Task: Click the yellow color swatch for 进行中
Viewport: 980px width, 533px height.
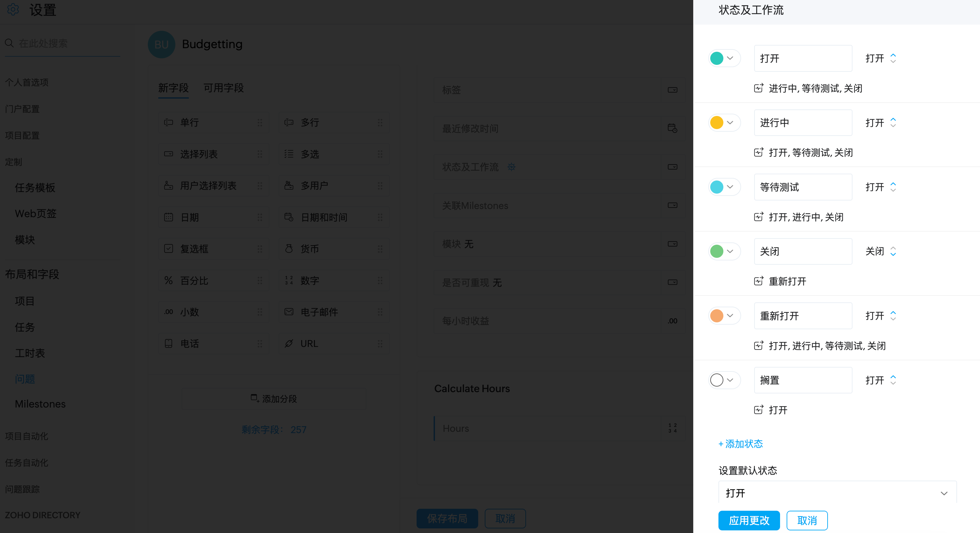Action: click(x=716, y=123)
